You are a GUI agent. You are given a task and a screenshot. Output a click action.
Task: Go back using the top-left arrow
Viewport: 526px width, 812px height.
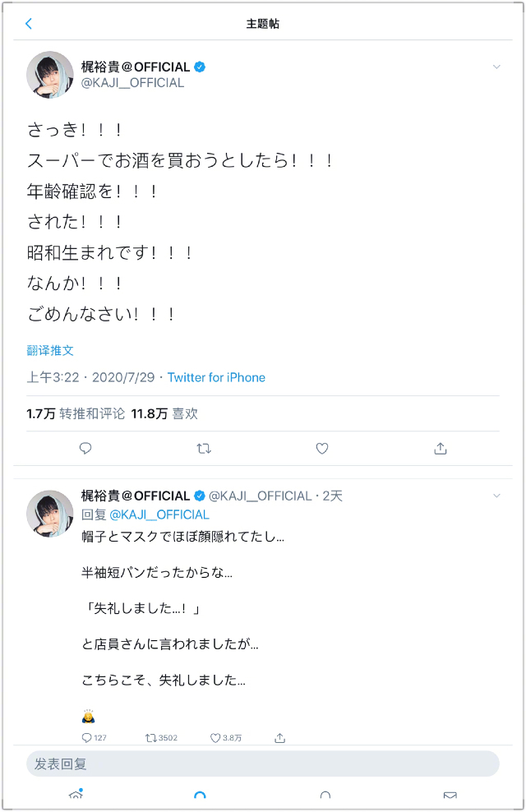[x=29, y=24]
